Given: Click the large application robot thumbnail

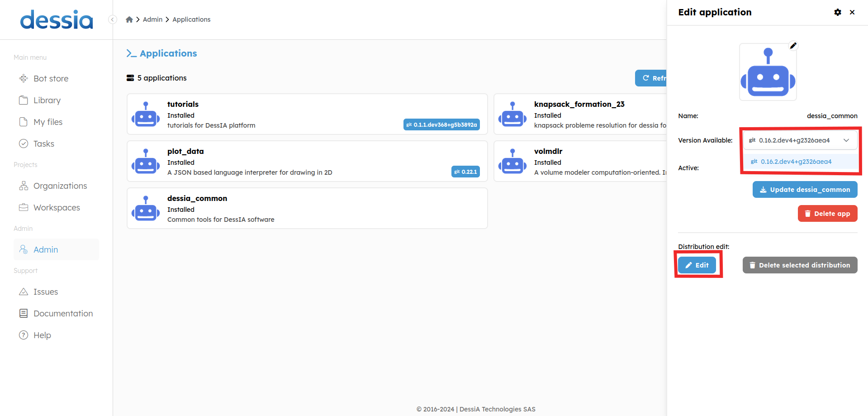Looking at the screenshot, I should tap(768, 72).
